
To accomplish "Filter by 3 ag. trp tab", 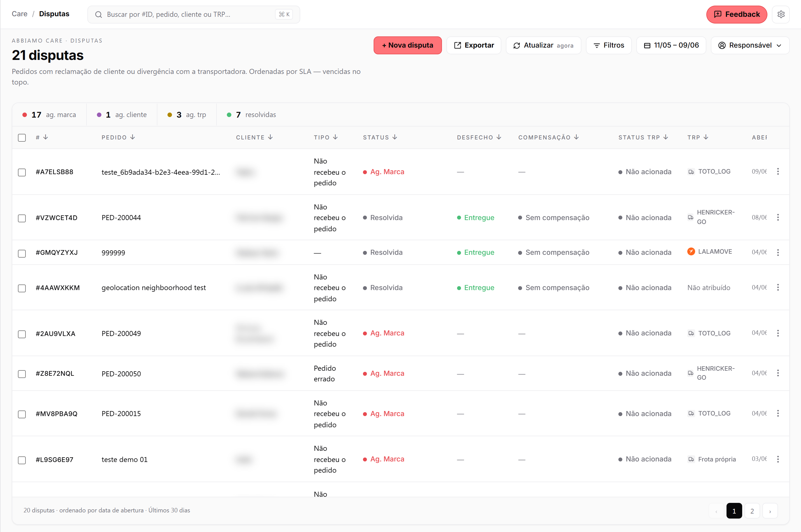I will pos(187,115).
